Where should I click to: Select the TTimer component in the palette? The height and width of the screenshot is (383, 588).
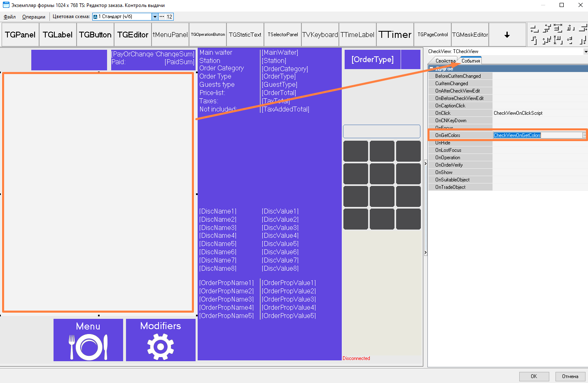[395, 35]
